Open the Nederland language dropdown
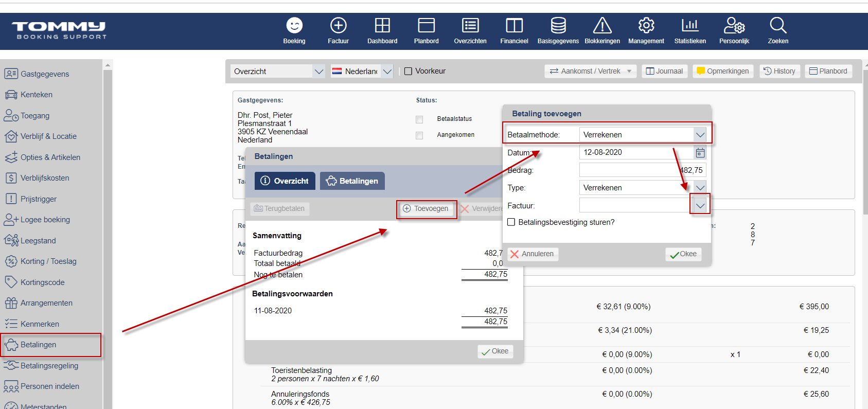Image resolution: width=868 pixels, height=409 pixels. (387, 72)
